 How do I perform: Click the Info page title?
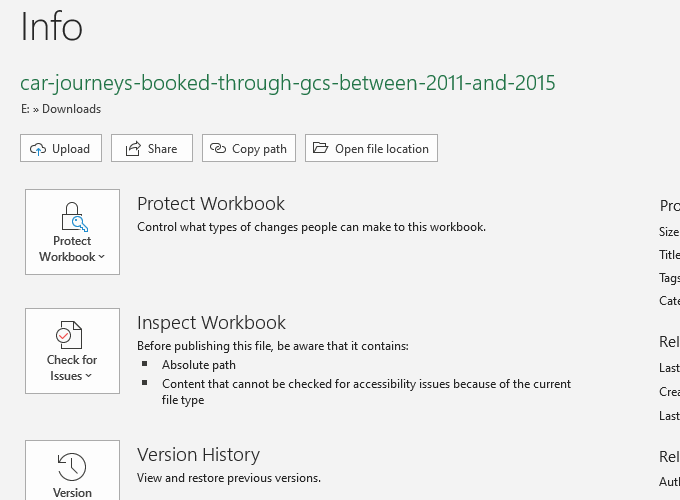(52, 27)
